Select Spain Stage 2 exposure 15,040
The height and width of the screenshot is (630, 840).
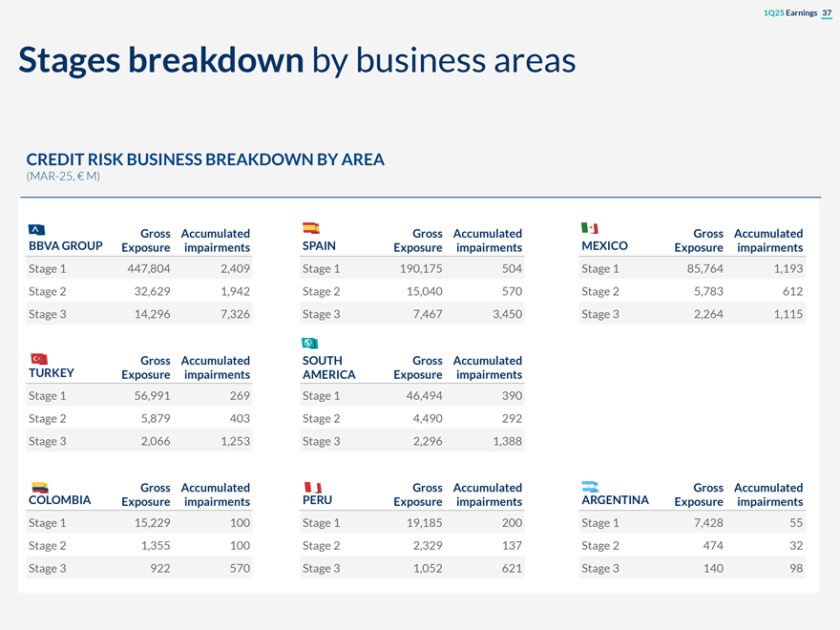[424, 291]
